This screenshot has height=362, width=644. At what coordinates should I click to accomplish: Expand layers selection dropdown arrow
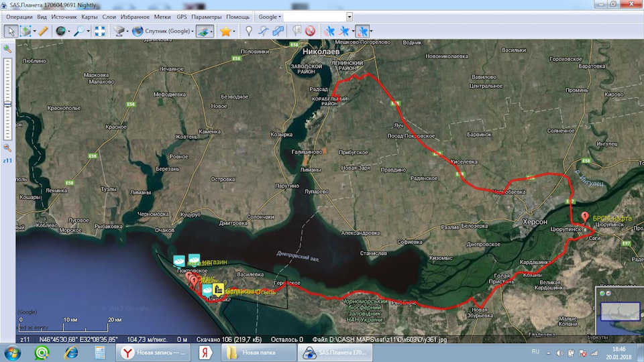click(211, 32)
